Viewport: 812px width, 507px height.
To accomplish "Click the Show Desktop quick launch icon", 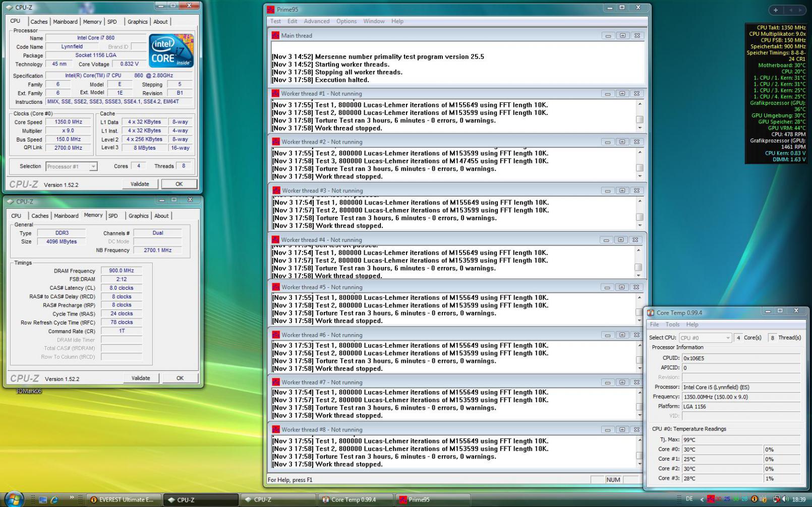I will tap(43, 499).
